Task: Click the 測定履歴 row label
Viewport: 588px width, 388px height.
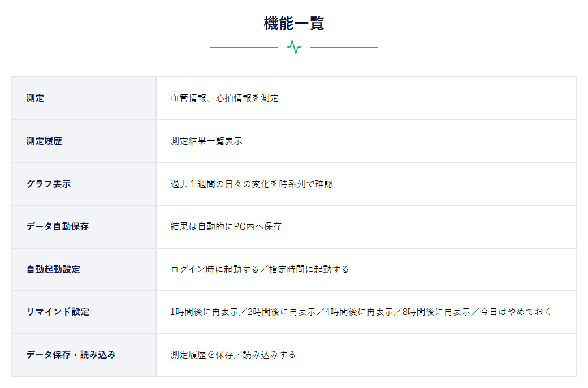Action: tap(44, 141)
